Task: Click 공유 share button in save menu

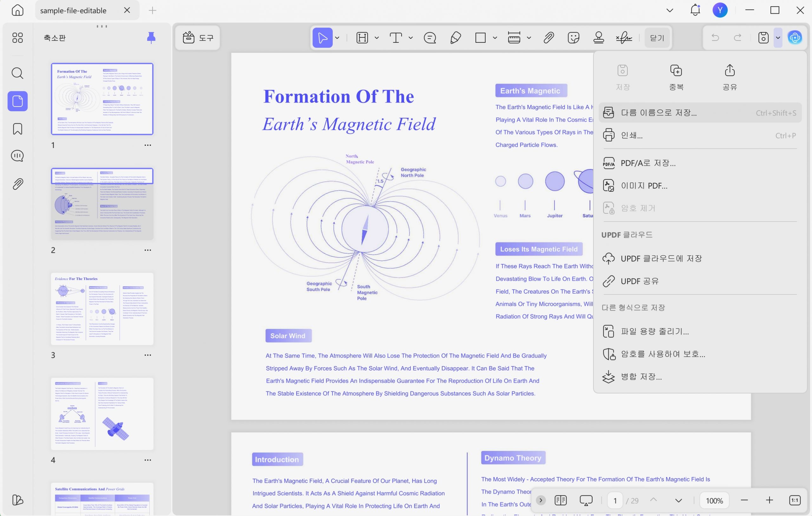Action: [x=730, y=78]
